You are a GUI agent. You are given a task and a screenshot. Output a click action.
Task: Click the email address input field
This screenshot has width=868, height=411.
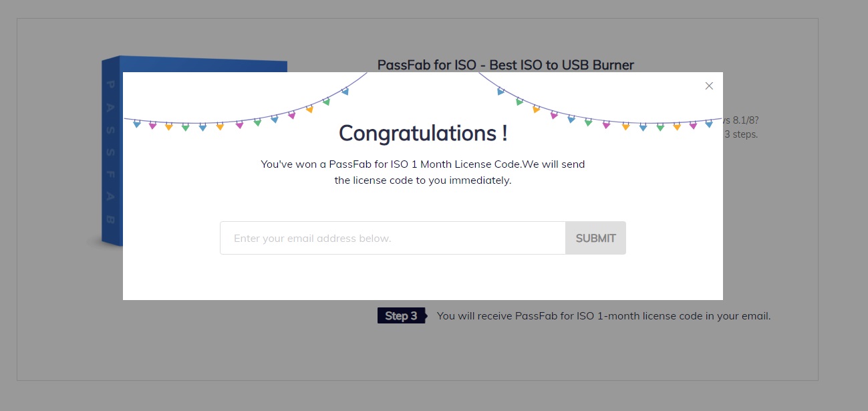tap(393, 238)
